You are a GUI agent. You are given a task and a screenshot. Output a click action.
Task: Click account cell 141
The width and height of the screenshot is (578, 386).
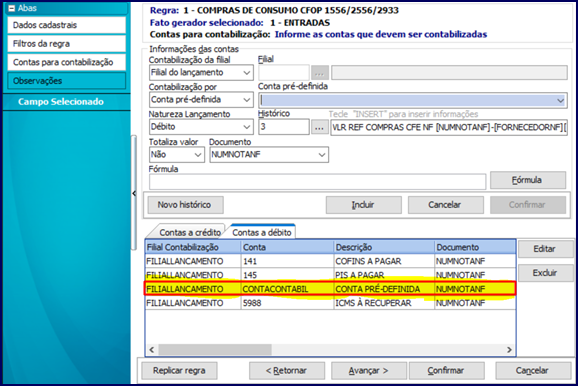(288, 261)
